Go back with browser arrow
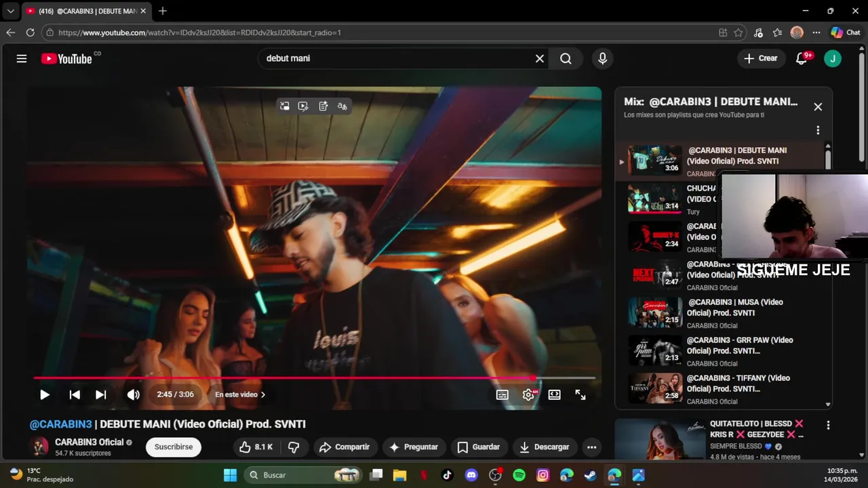 point(11,33)
